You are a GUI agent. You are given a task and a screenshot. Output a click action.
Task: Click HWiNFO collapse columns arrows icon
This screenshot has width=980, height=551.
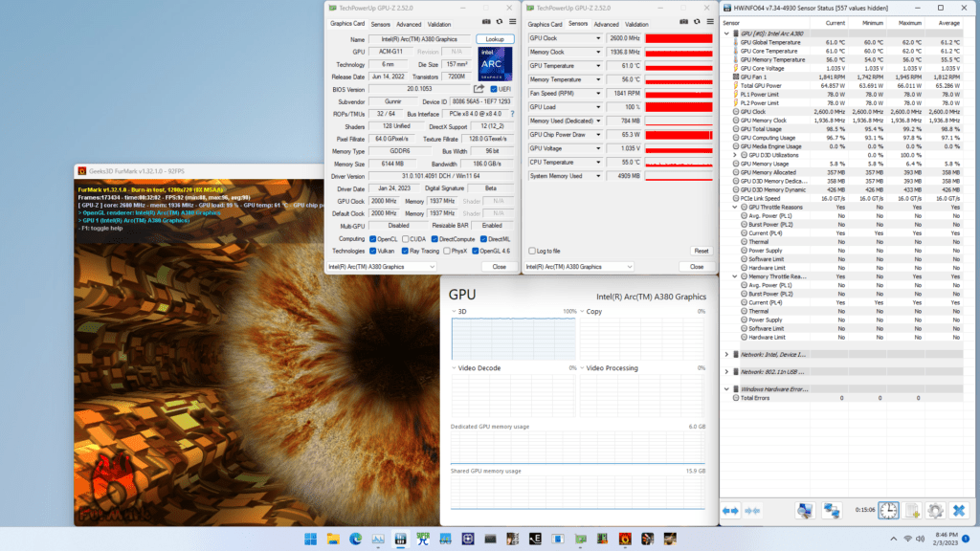[x=752, y=511]
